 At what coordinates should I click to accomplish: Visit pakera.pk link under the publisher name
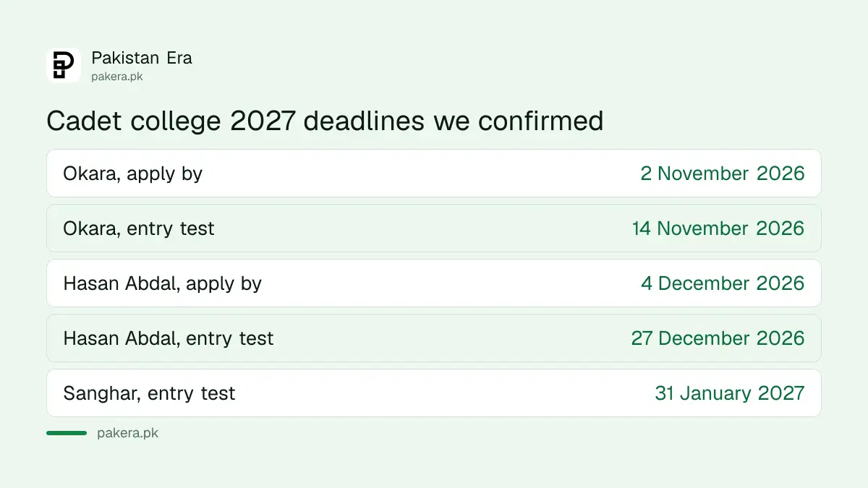(x=117, y=76)
